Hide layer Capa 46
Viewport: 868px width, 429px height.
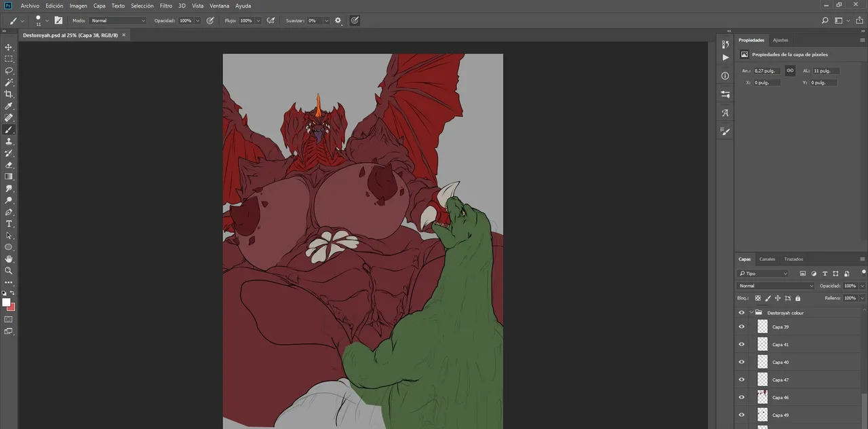741,397
